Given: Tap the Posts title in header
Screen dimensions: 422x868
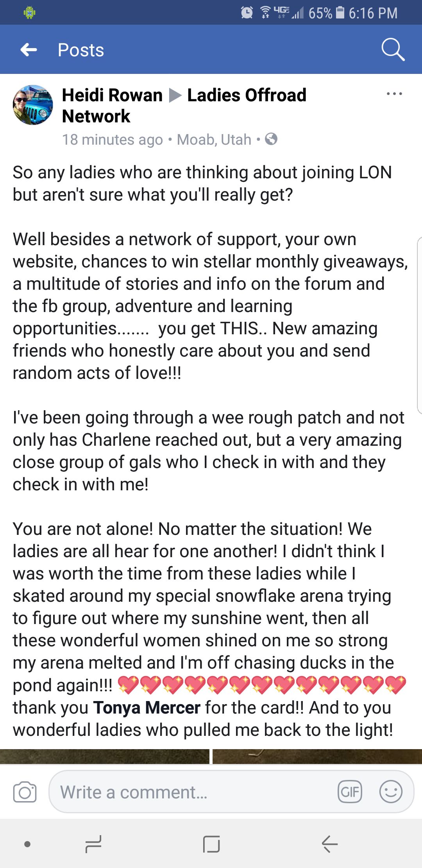Looking at the screenshot, I should click(81, 50).
